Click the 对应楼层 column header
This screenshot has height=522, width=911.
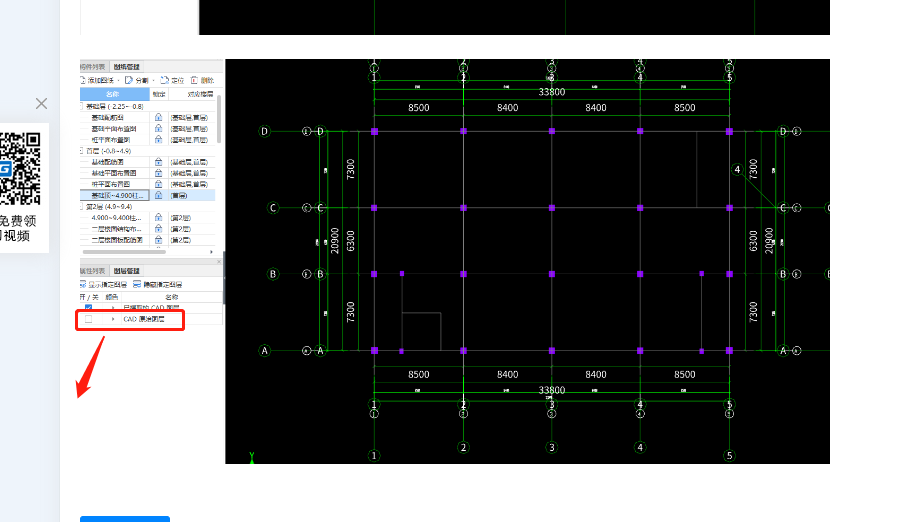pos(200,94)
